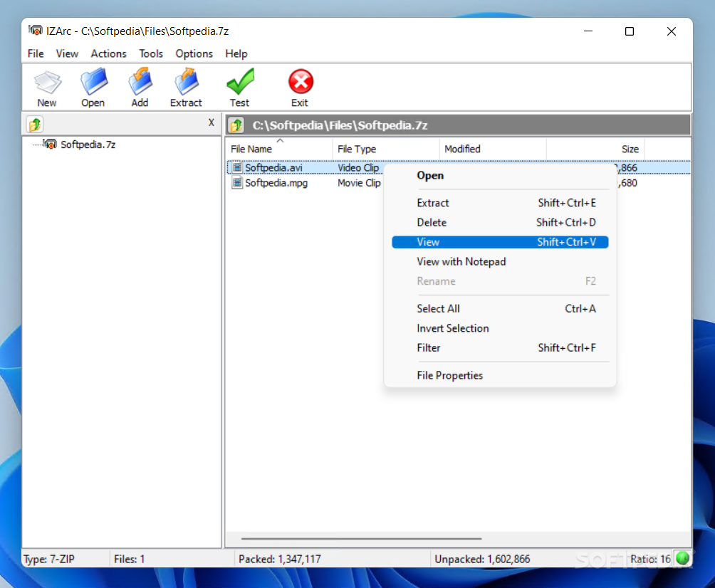Sort by the Size column header
This screenshot has height=588, width=715.
595,149
